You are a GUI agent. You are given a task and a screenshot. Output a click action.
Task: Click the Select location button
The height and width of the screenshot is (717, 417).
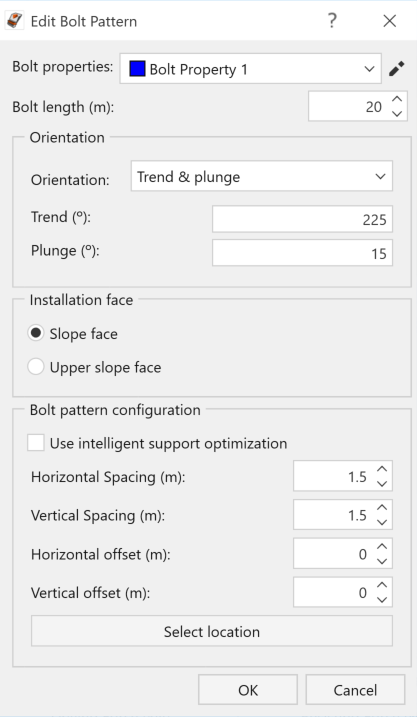[212, 631]
